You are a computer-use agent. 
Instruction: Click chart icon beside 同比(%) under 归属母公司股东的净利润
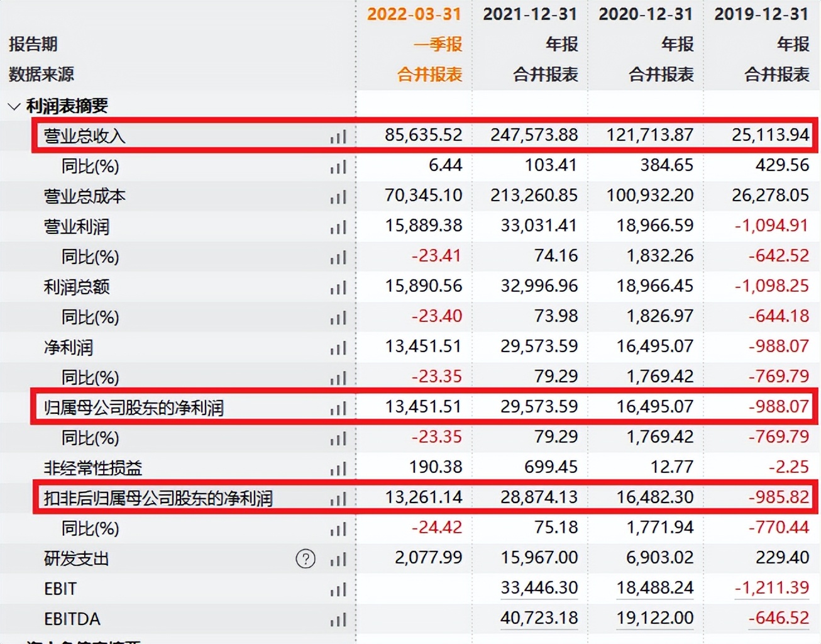338,438
